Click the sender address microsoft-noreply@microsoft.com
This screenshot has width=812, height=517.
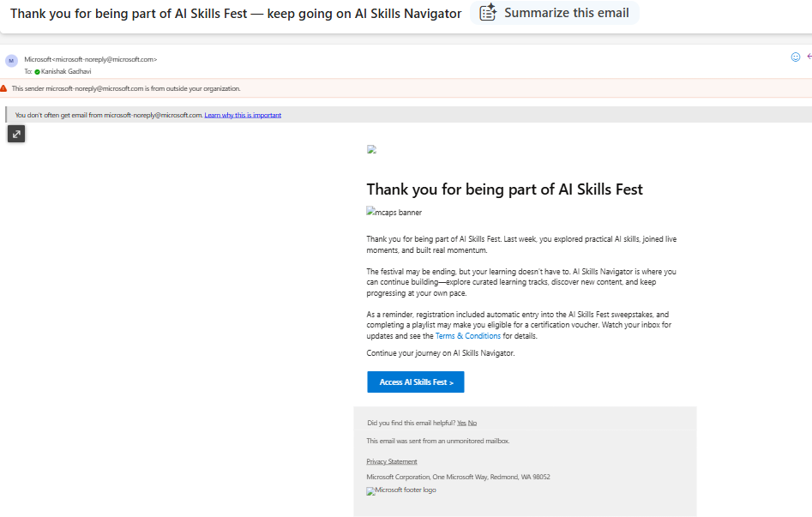[x=104, y=59]
